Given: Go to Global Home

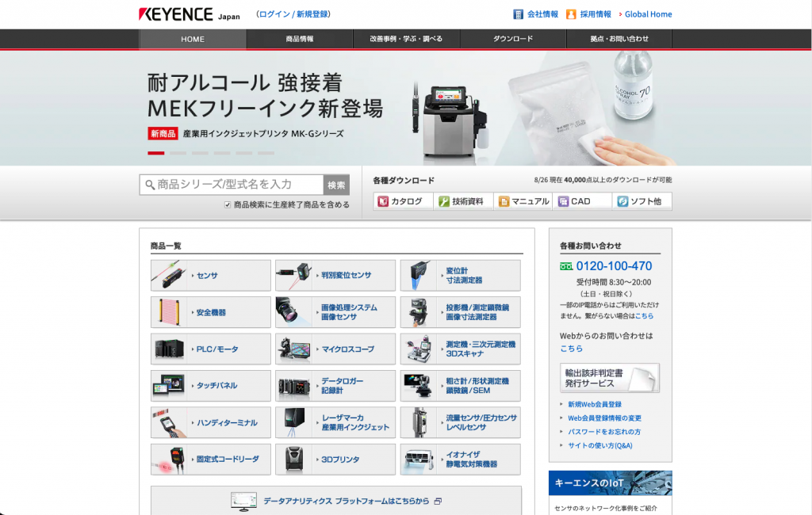Looking at the screenshot, I should (x=648, y=14).
